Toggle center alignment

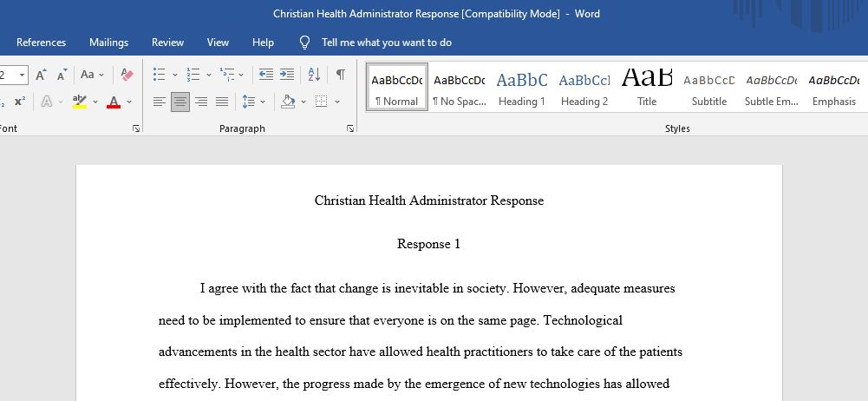[180, 102]
